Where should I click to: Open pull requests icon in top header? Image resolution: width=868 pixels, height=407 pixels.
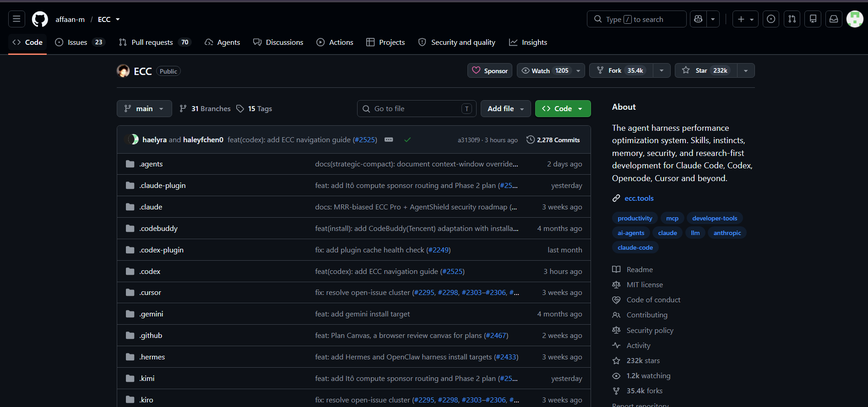[x=792, y=19]
